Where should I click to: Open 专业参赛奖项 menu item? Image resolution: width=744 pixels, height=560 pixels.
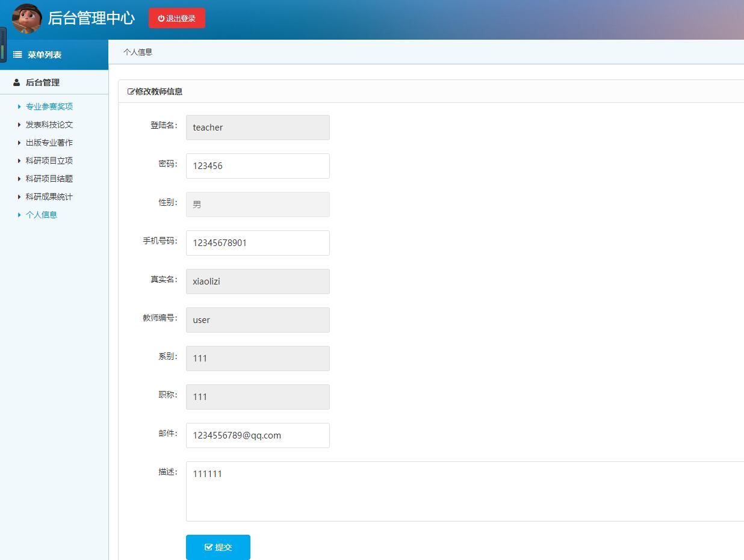click(x=49, y=106)
